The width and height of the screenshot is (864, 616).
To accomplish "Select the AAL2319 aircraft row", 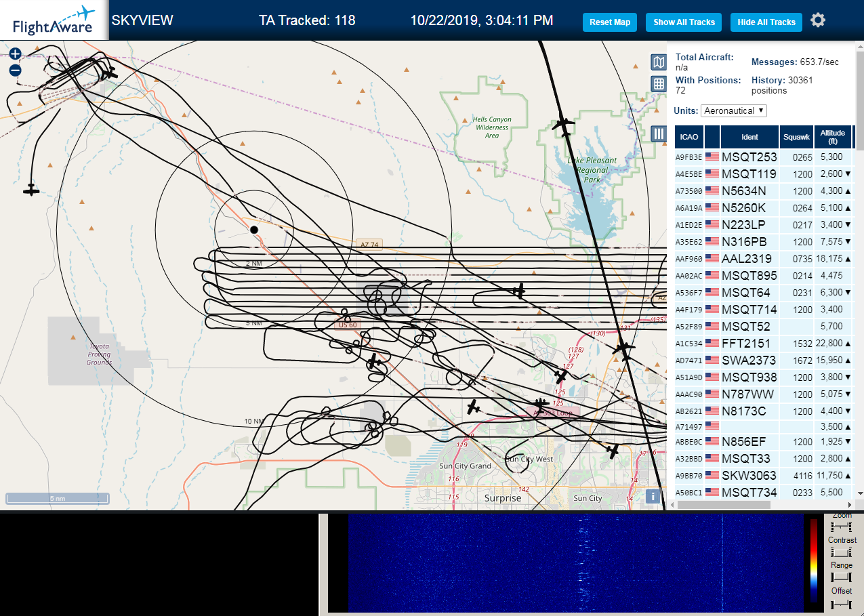I will [764, 258].
